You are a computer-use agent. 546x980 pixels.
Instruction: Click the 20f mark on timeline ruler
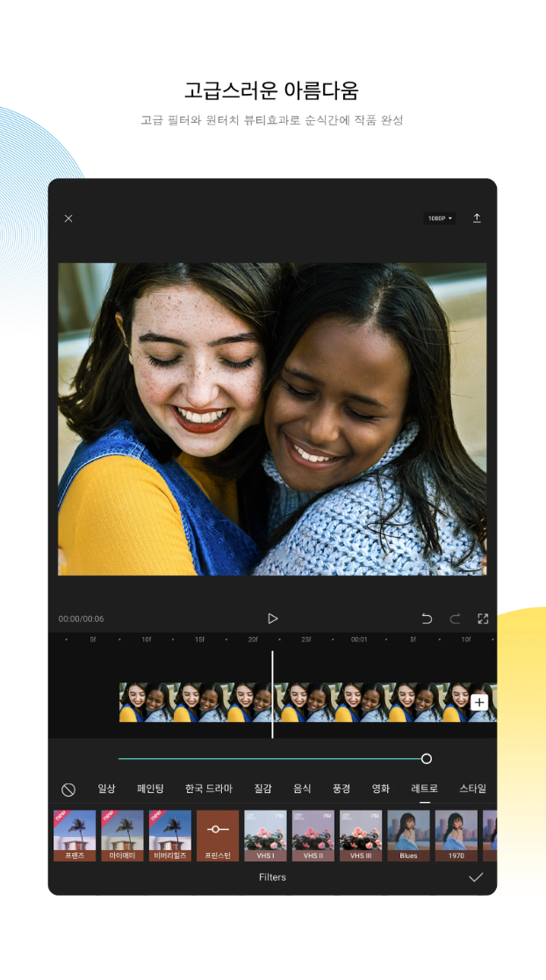[253, 640]
